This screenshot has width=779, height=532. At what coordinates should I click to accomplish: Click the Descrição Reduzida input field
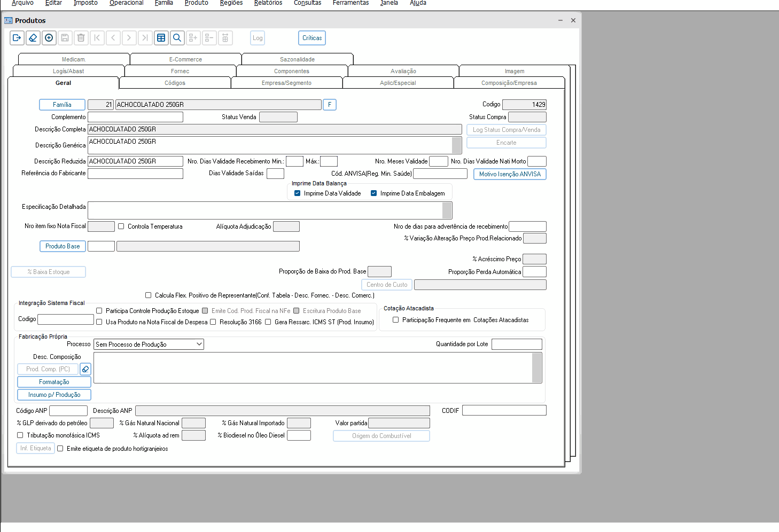[x=135, y=161]
